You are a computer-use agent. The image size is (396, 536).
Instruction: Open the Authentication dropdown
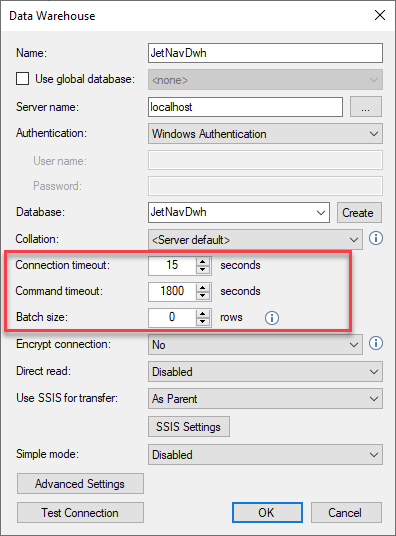click(x=265, y=134)
